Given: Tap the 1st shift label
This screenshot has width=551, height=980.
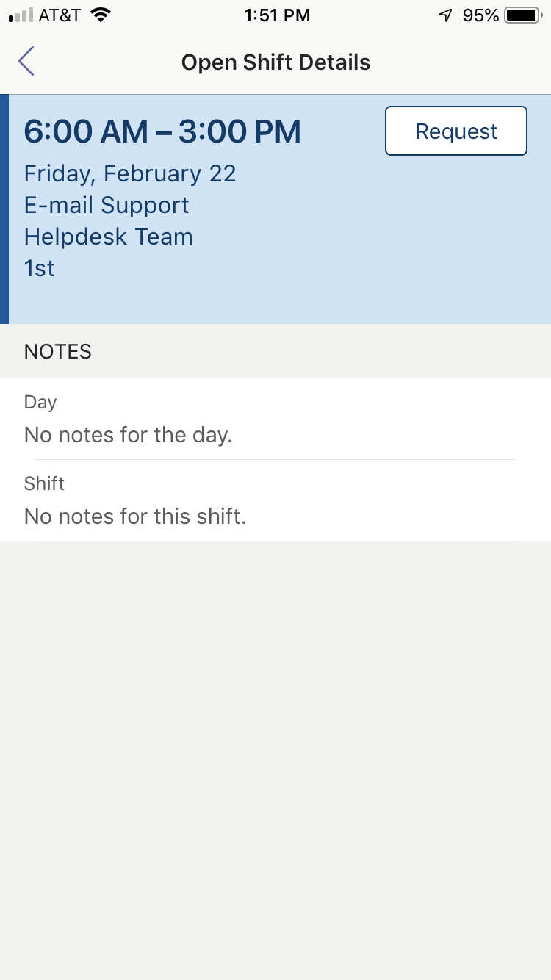Looking at the screenshot, I should tap(40, 268).
